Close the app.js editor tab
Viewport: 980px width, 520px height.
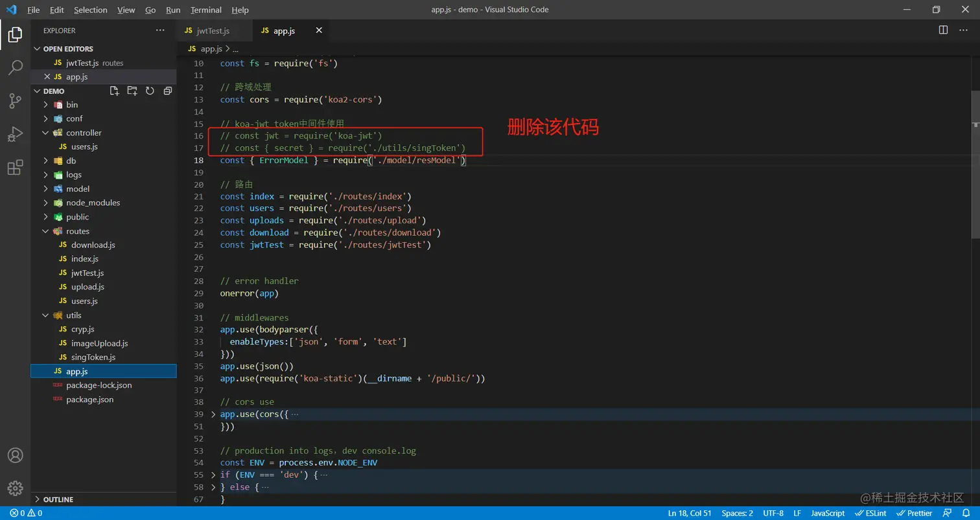(319, 30)
